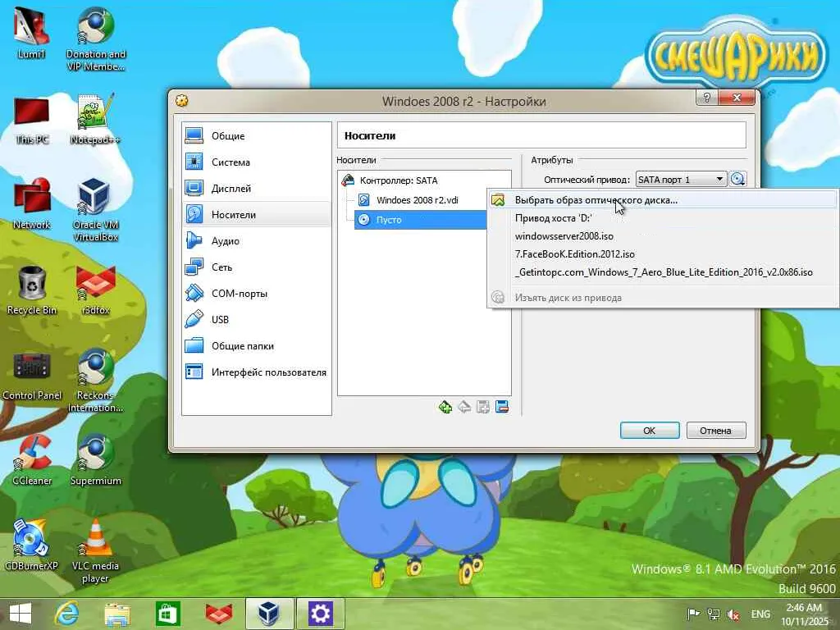
Task: Click the help question mark button
Action: tap(706, 98)
